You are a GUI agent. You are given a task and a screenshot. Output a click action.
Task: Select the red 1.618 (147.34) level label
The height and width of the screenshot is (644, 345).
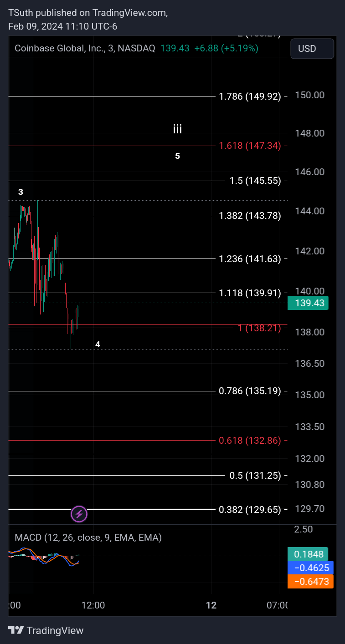click(x=250, y=146)
